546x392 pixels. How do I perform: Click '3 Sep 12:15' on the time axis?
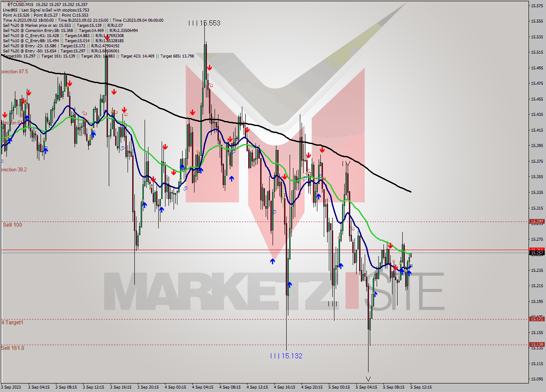93,387
